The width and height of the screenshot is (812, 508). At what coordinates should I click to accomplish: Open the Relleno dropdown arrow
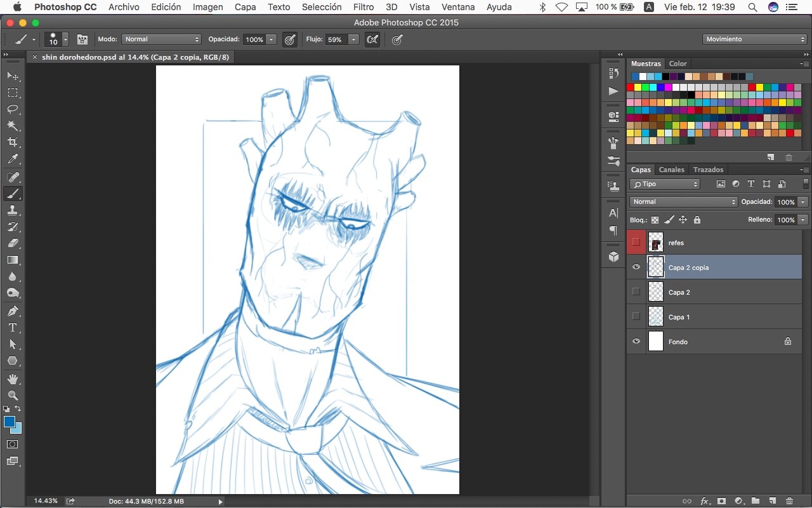coord(803,220)
